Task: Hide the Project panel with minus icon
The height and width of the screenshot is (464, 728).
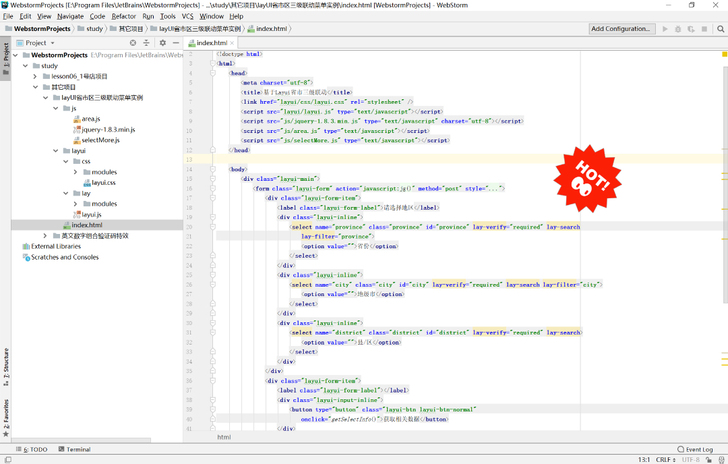Action: (176, 43)
